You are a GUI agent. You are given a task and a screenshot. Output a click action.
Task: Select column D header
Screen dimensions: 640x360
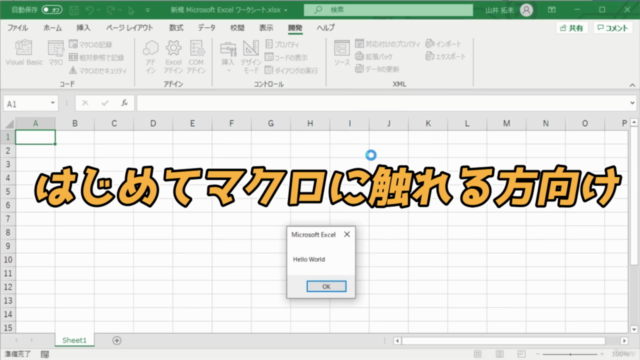153,123
